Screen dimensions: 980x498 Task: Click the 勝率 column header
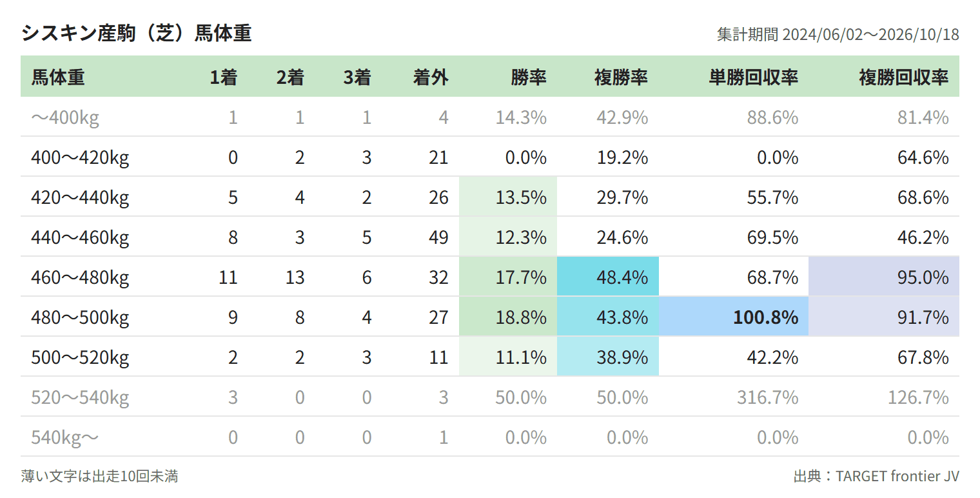pos(529,77)
